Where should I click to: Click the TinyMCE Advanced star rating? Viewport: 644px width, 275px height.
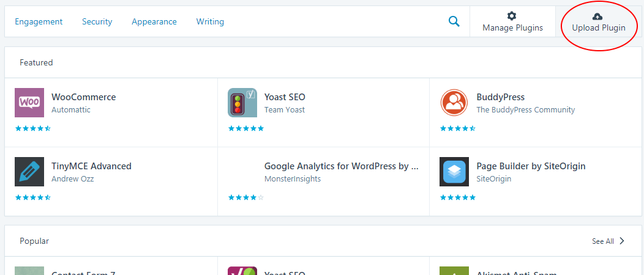[x=33, y=197]
